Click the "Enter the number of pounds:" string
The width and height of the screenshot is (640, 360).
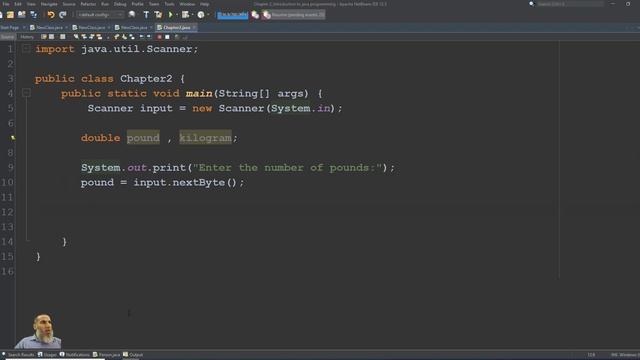(x=287, y=168)
